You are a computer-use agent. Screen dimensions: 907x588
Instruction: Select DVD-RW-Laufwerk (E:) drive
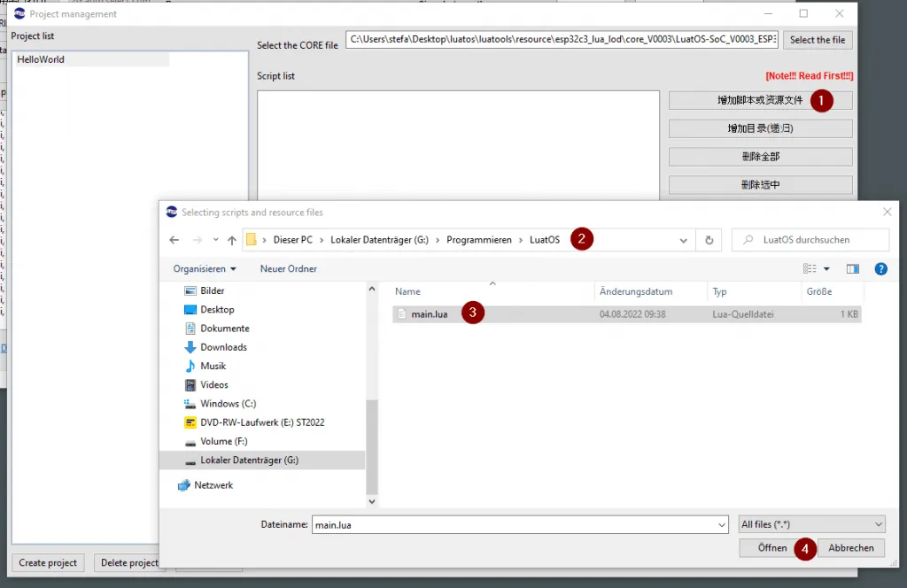pos(262,422)
